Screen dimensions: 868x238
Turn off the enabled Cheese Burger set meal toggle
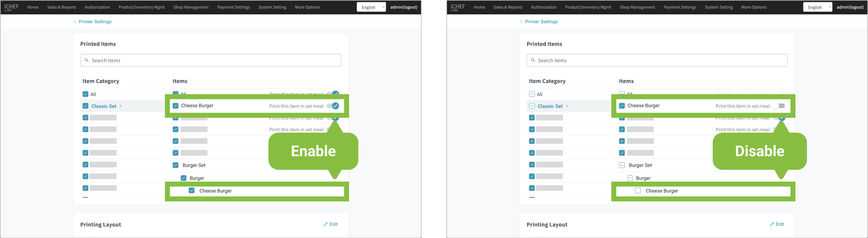333,106
